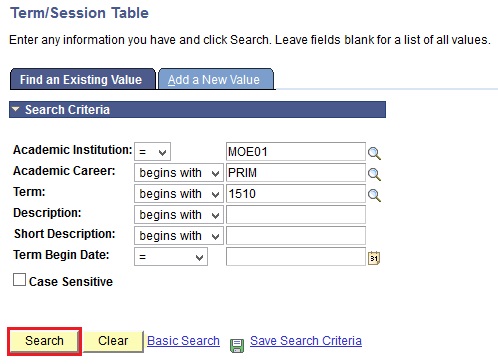Click the Clear button
This screenshot has height=364, width=498.
(113, 341)
